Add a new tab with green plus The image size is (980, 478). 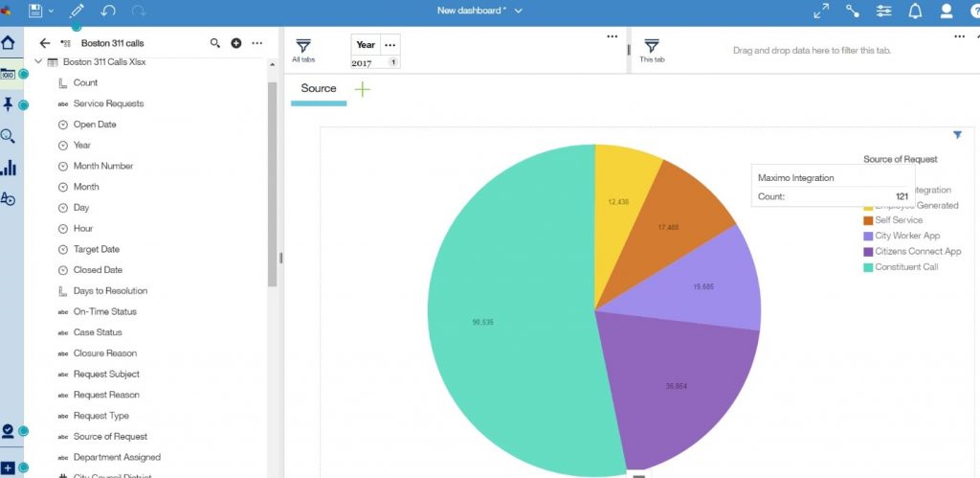(362, 89)
